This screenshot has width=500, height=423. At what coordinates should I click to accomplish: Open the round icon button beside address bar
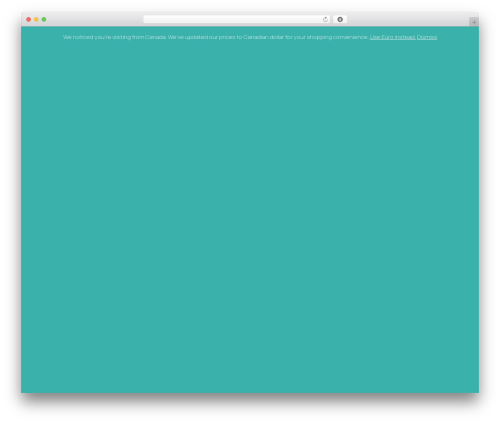pyautogui.click(x=340, y=19)
